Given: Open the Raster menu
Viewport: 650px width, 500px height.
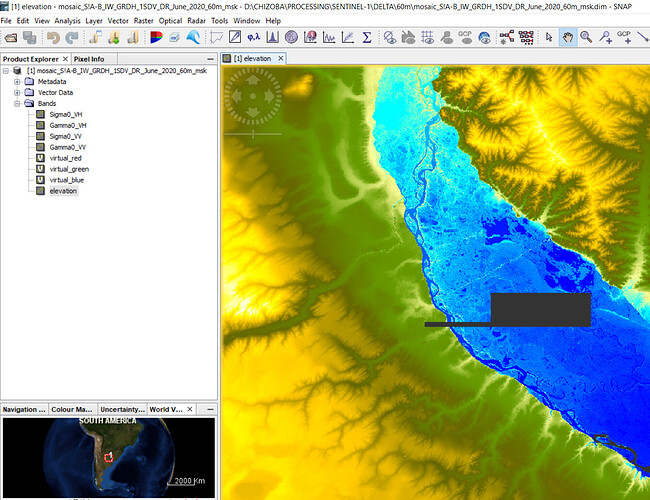Looking at the screenshot, I should click(x=143, y=21).
